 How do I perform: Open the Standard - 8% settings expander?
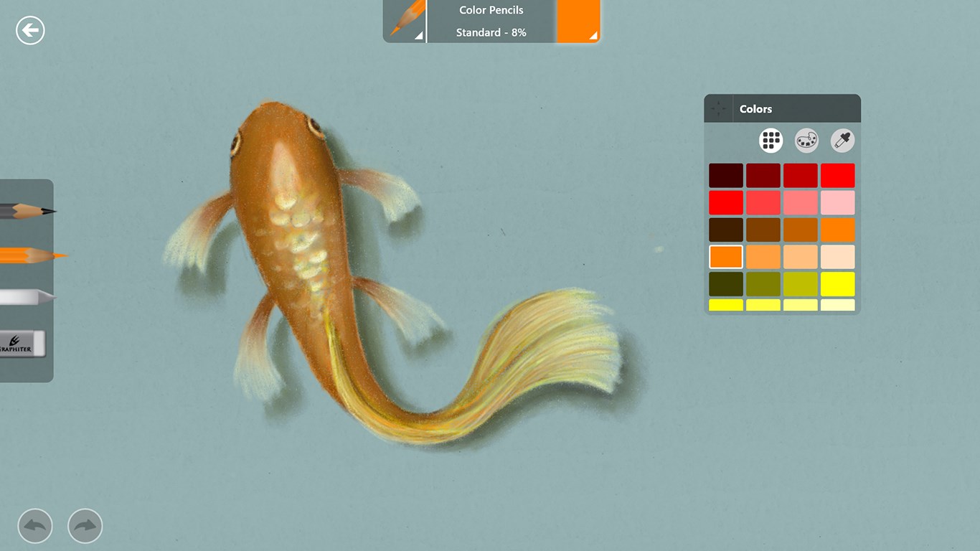[x=492, y=32]
